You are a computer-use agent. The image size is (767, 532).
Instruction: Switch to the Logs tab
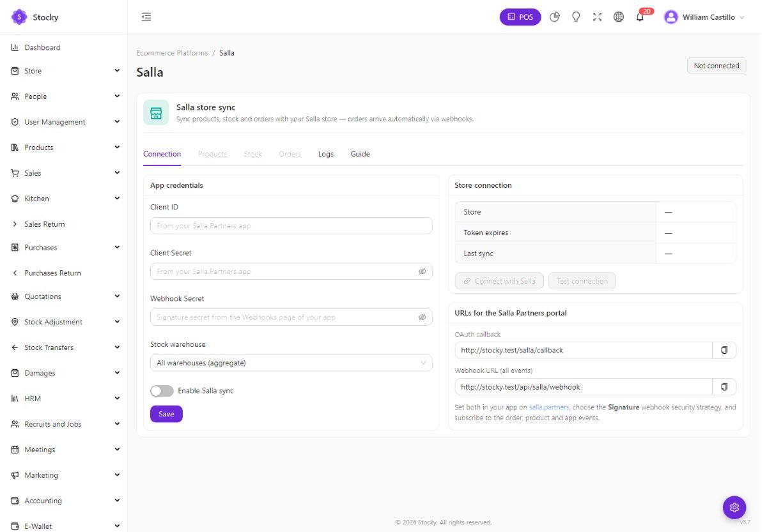click(x=326, y=154)
